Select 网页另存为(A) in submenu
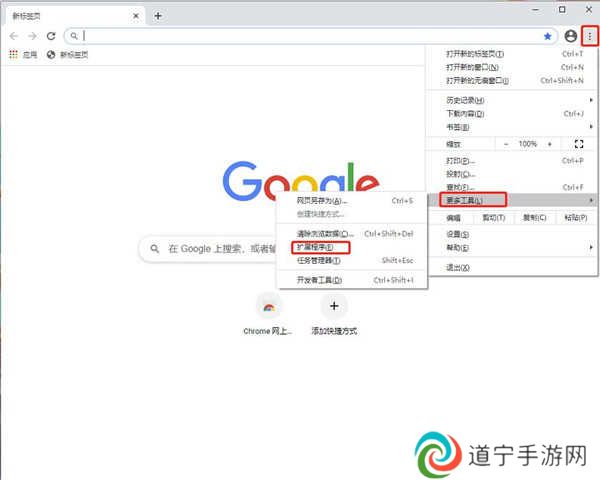This screenshot has height=480, width=600. coord(352,201)
